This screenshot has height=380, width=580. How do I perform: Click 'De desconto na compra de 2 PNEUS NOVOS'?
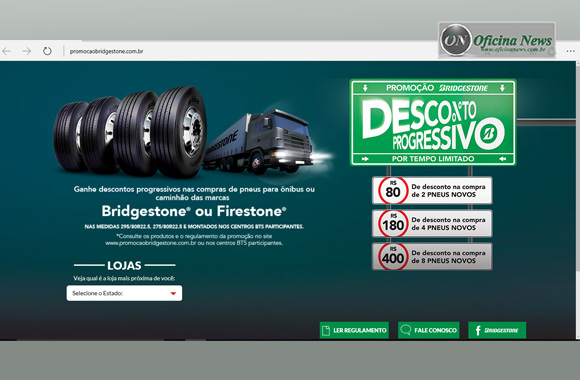click(x=448, y=191)
